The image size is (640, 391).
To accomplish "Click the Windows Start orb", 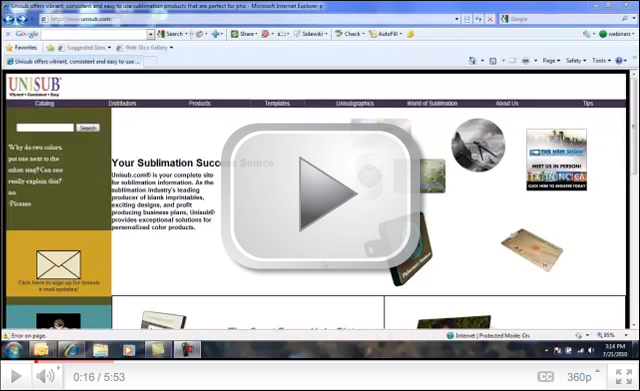I will pyautogui.click(x=13, y=350).
